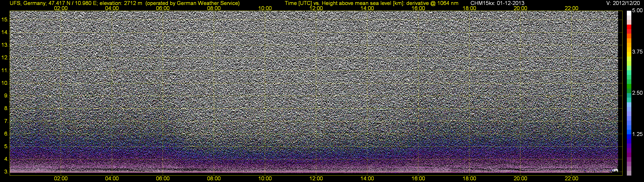Click the colorbar value "2.50"

[637, 93]
